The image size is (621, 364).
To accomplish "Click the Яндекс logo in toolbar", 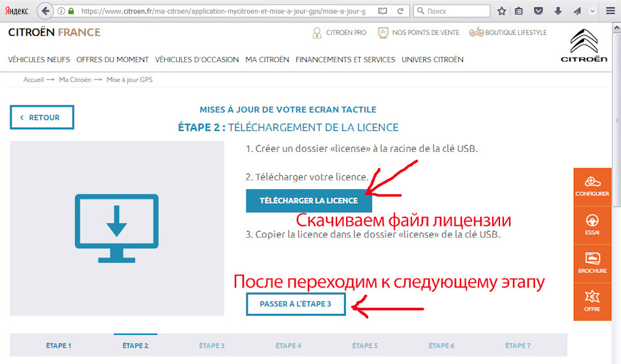I will click(17, 11).
